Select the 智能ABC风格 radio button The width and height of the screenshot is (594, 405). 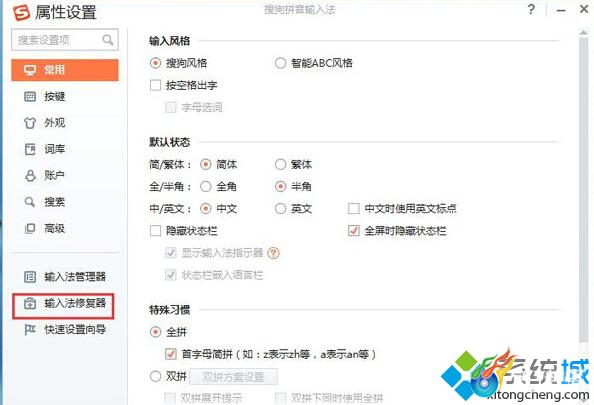(x=280, y=63)
